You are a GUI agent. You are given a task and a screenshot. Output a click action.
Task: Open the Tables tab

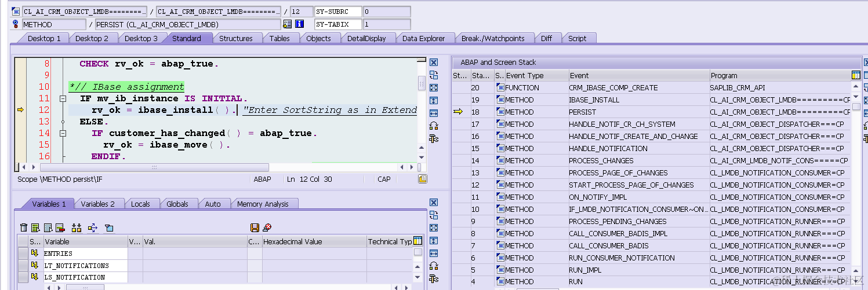[279, 38]
